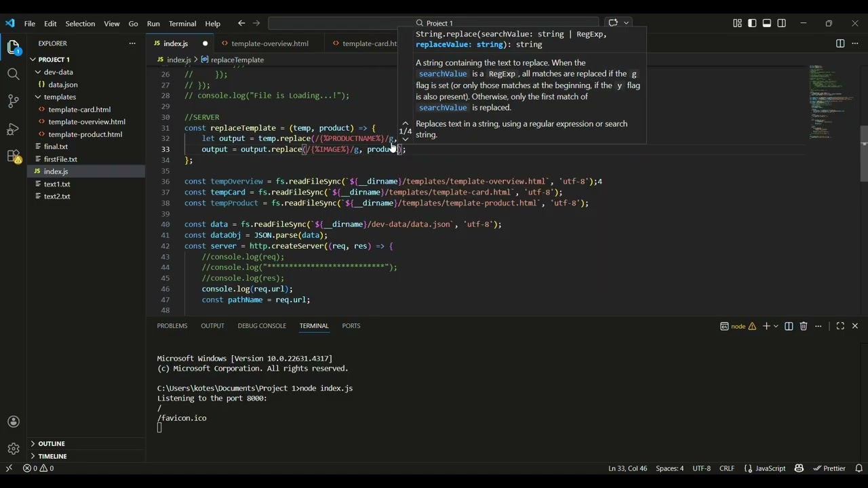This screenshot has width=868, height=488.
Task: Open the Source Control view
Action: 13,102
